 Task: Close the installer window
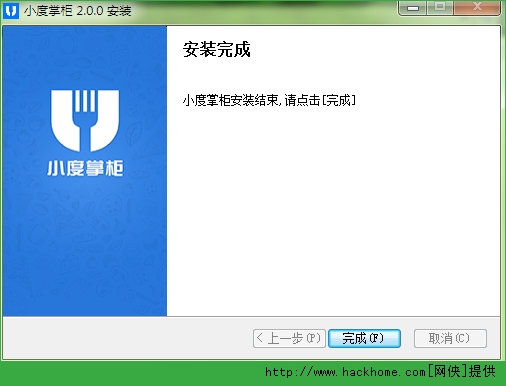(x=477, y=8)
